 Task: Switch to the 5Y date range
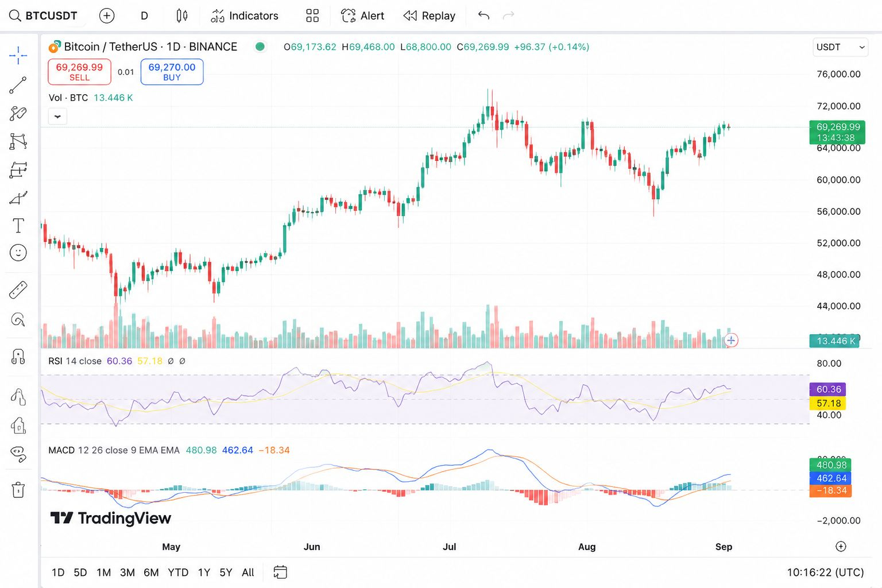pyautogui.click(x=226, y=572)
